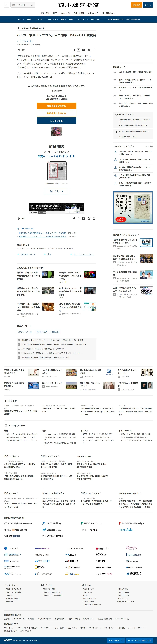
Task: Expand the オピニオン navigation dropdown
Action: 83,20
